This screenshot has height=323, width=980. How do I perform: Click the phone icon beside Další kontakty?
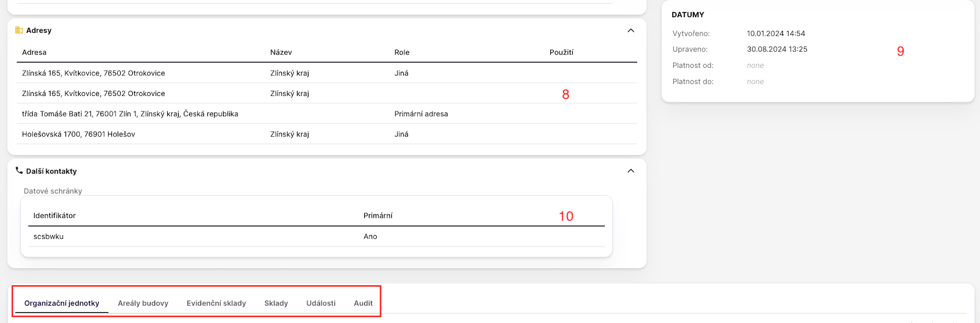[x=19, y=171]
